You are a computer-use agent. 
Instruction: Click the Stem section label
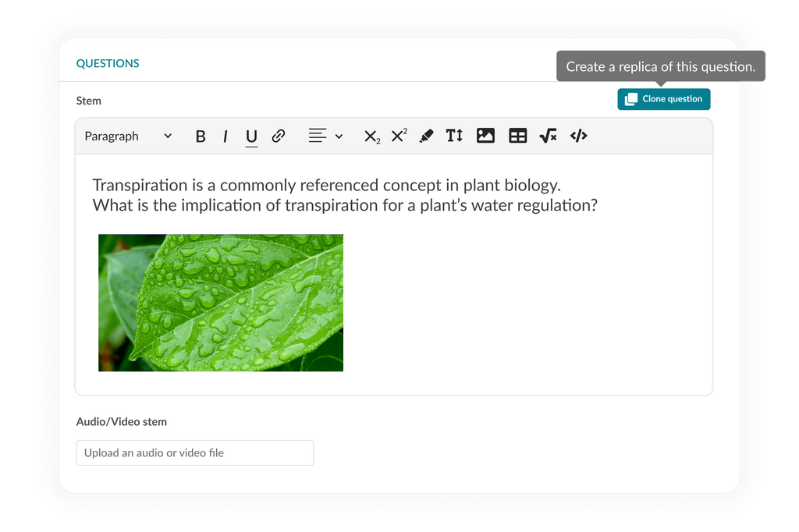pyautogui.click(x=88, y=101)
